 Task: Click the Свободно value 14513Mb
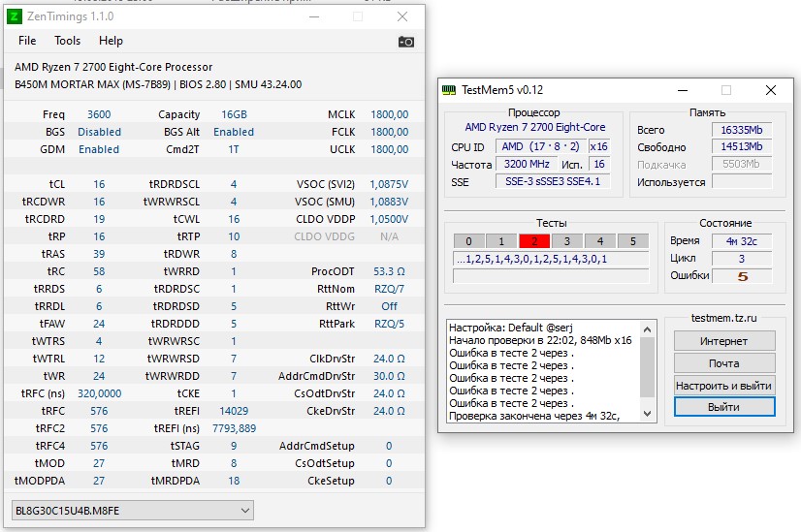[742, 146]
